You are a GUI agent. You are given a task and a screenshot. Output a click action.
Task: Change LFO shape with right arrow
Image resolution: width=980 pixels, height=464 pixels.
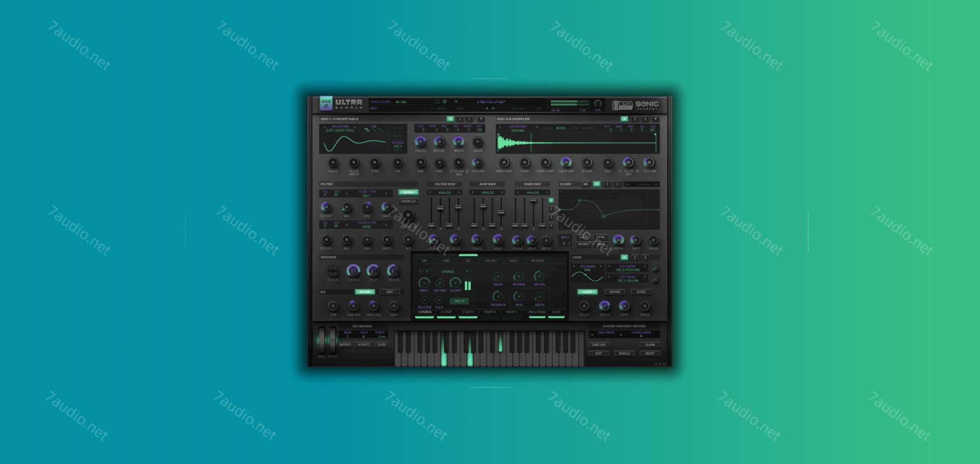click(601, 267)
